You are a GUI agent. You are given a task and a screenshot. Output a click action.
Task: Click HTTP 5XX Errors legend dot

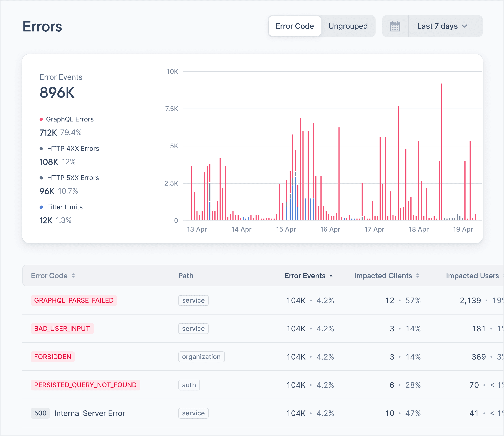pyautogui.click(x=41, y=178)
